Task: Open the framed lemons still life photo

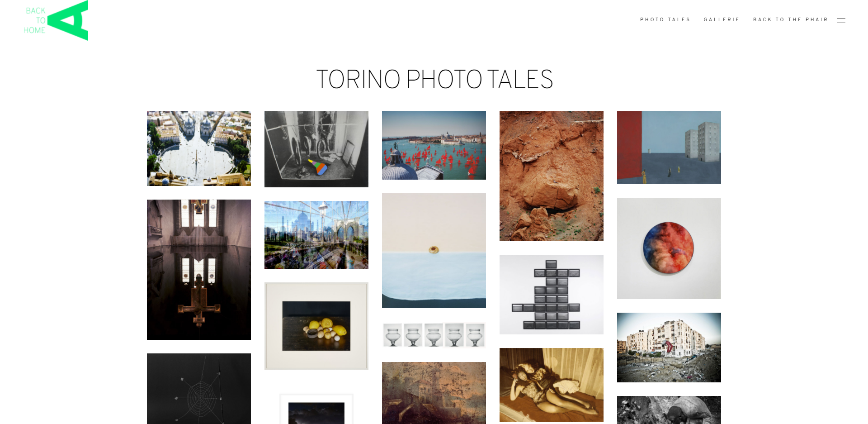Action: click(316, 326)
